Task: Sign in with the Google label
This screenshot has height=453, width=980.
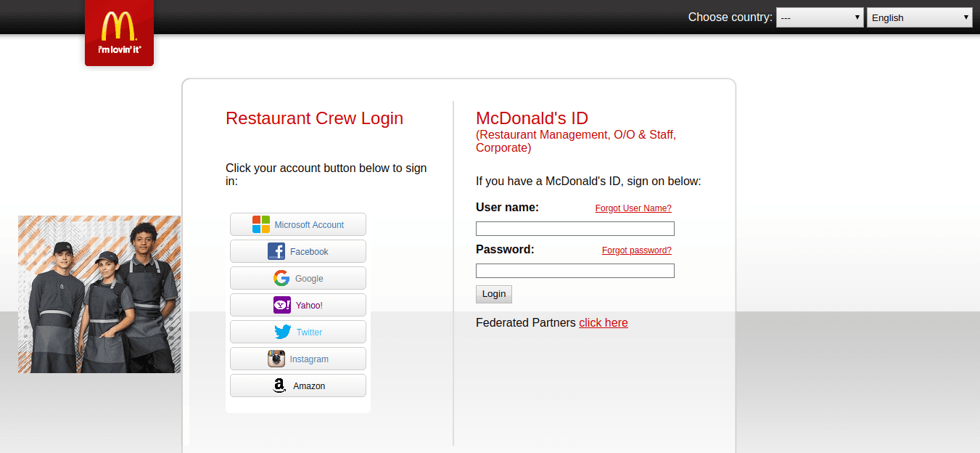Action: [309, 278]
